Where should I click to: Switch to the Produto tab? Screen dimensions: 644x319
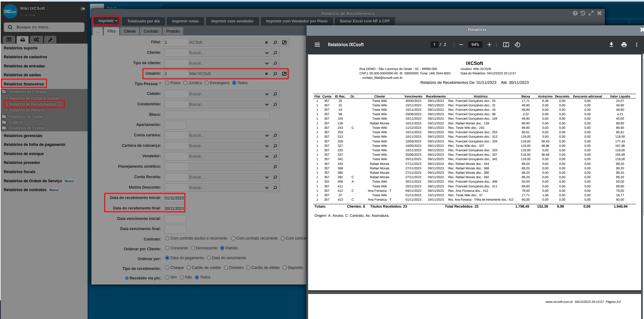pyautogui.click(x=173, y=31)
